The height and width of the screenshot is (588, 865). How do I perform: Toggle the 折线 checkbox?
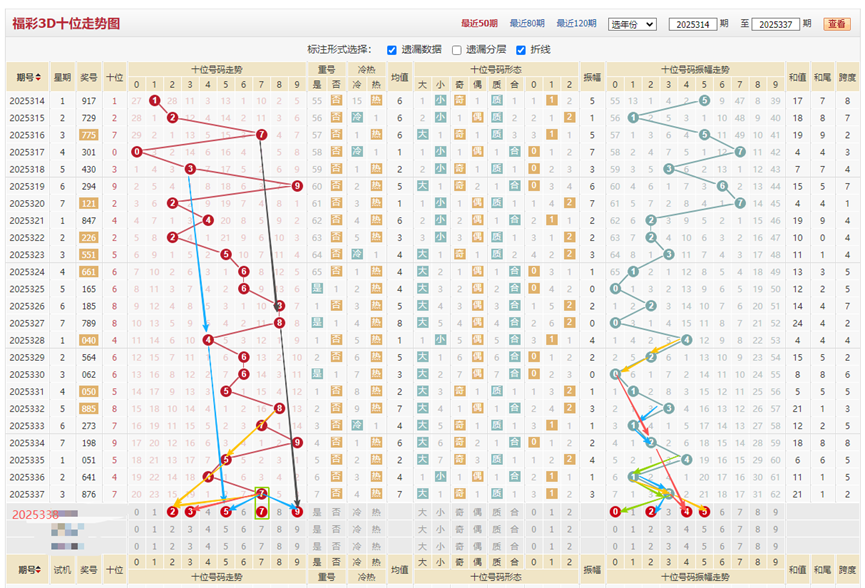point(521,50)
